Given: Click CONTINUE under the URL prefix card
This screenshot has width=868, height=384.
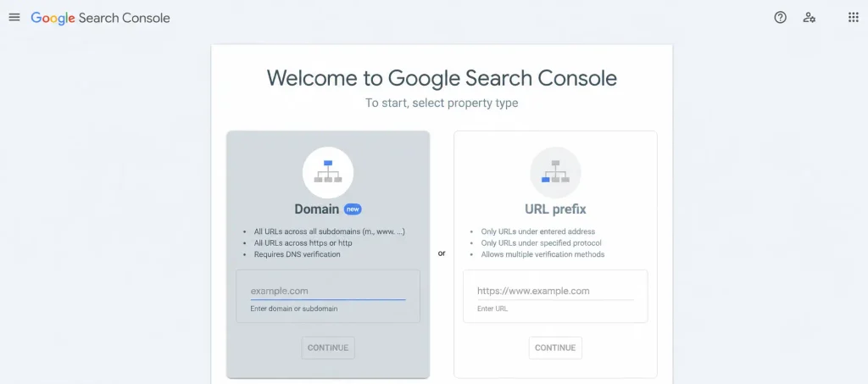Looking at the screenshot, I should pos(555,348).
